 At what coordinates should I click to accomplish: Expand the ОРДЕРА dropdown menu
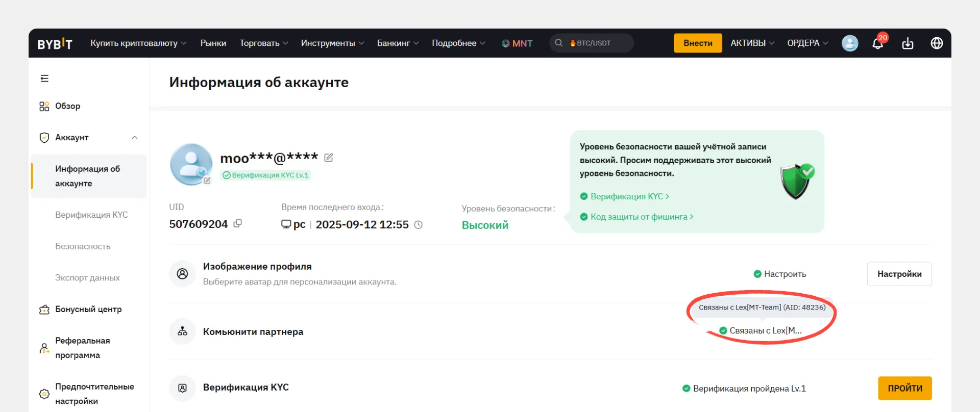(807, 43)
